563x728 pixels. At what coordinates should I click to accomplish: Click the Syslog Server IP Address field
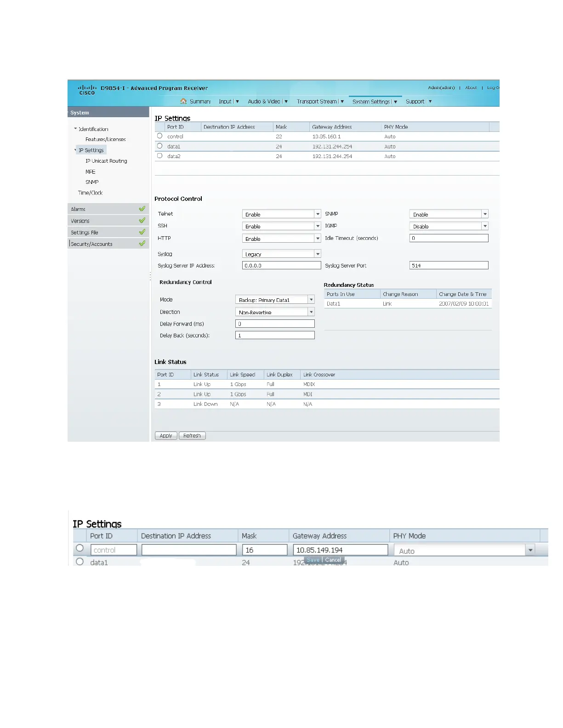(x=281, y=265)
